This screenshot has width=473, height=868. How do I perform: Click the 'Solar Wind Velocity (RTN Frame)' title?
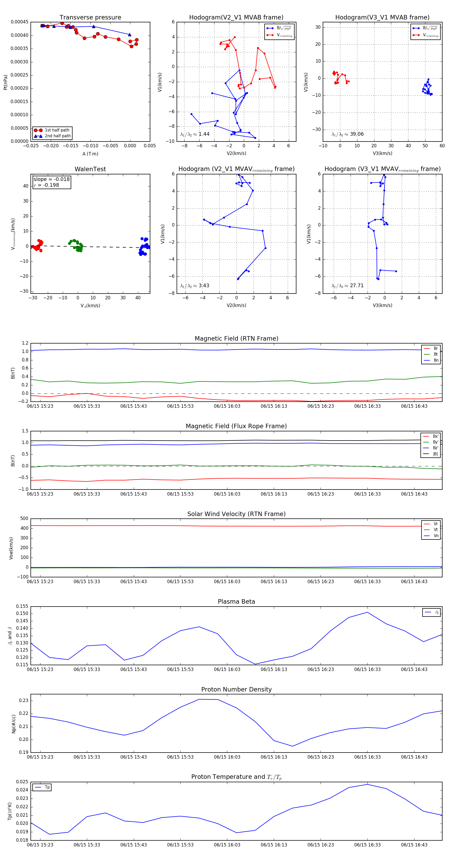236,514
